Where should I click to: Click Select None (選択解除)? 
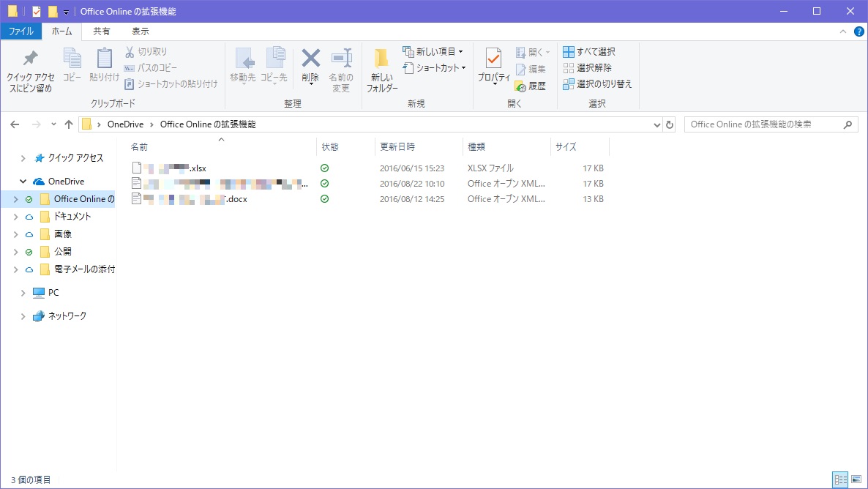coord(588,67)
